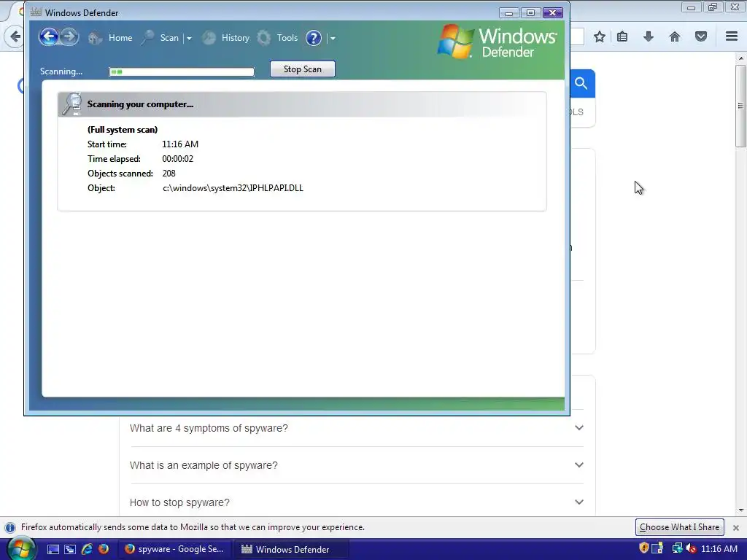This screenshot has height=560, width=747.
Task: Click the security shield tray icon
Action: click(x=643, y=548)
